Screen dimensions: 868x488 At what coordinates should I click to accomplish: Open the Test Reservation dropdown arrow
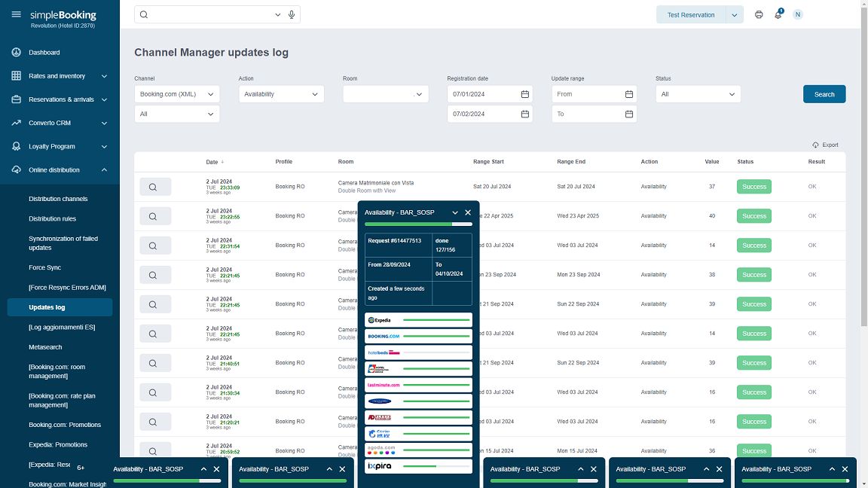click(734, 15)
